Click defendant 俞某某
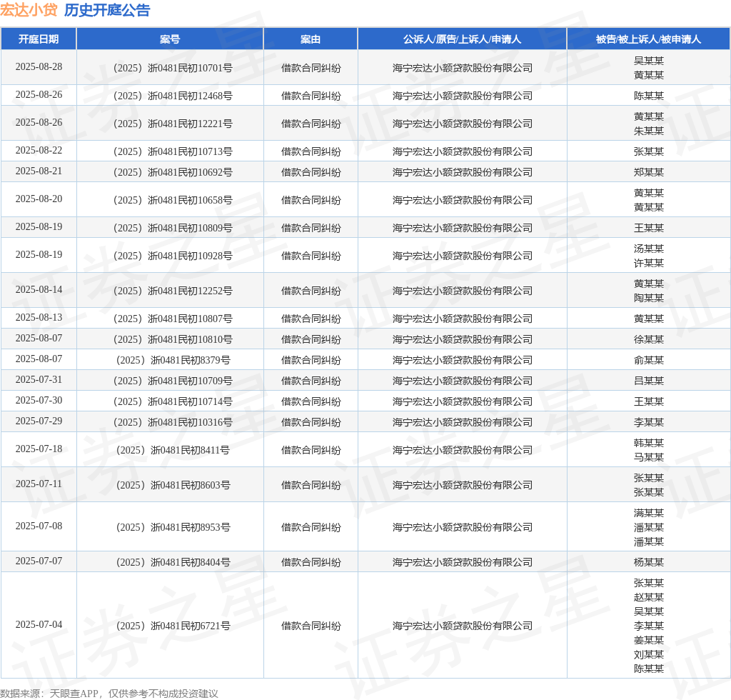The width and height of the screenshot is (731, 700). pyautogui.click(x=648, y=360)
